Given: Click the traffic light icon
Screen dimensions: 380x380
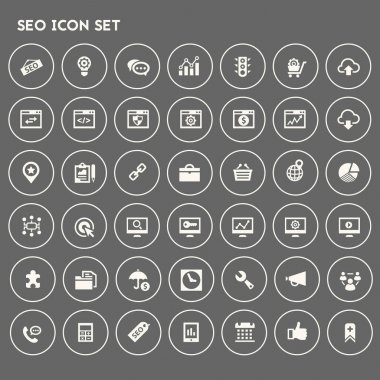Looking at the screenshot, I should point(243,66).
